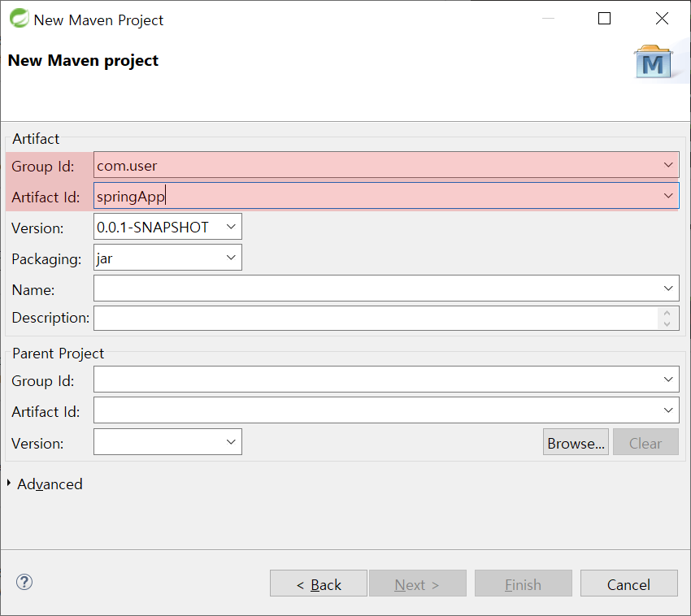Click the greyed-out Clear button

[x=645, y=442]
